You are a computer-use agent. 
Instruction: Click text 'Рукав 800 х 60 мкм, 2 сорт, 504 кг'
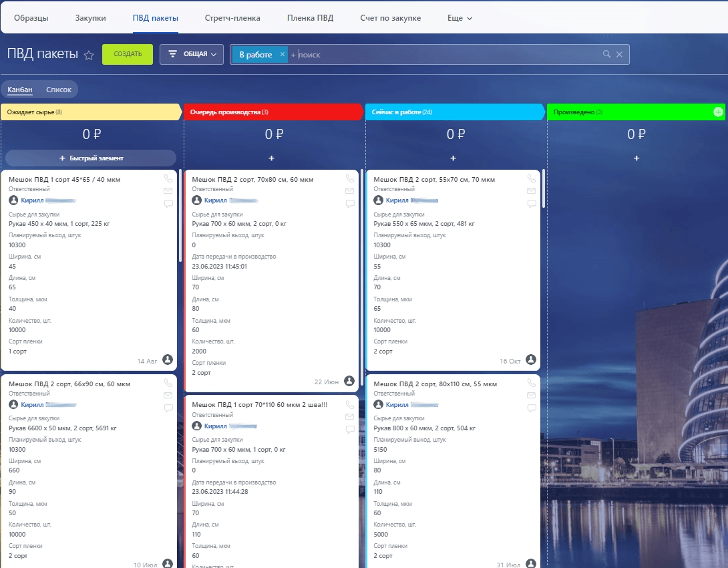pos(424,428)
